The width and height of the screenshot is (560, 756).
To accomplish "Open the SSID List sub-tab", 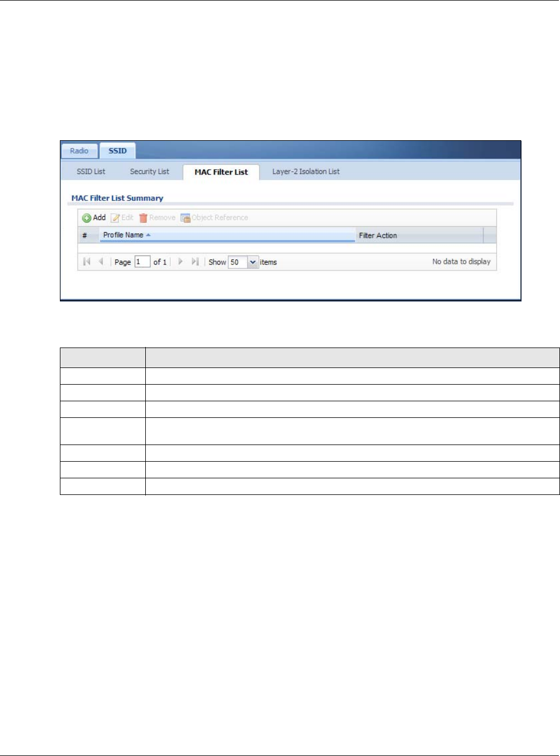I will [x=91, y=172].
